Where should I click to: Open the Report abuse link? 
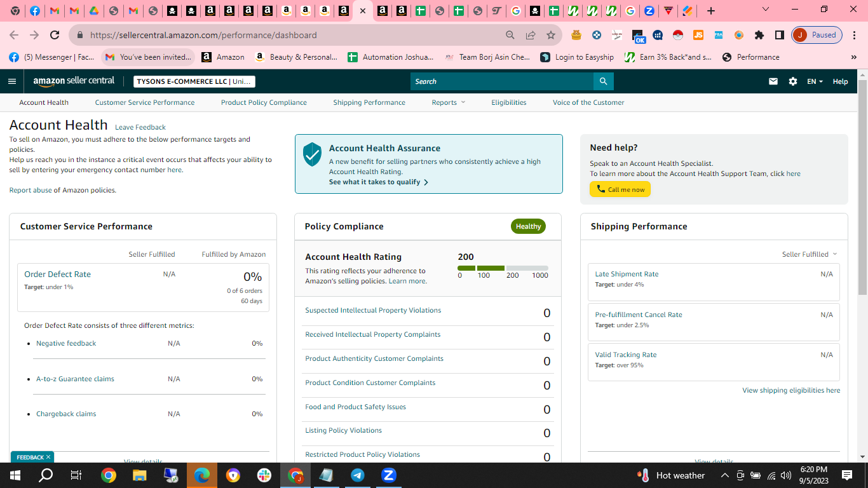(31, 190)
